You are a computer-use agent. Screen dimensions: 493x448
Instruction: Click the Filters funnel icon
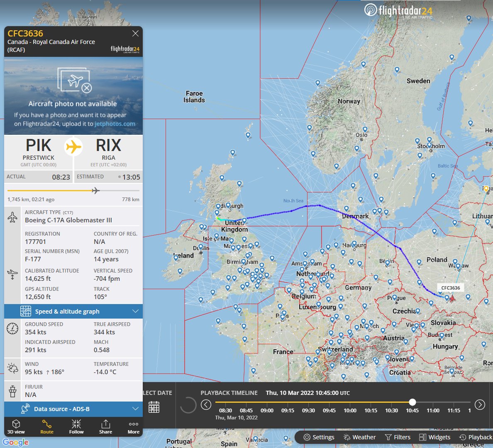coord(388,437)
